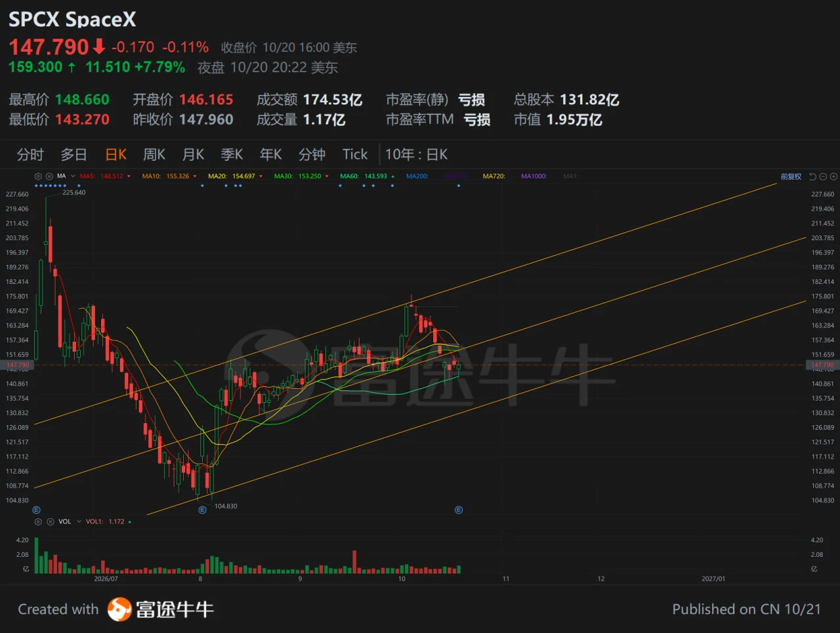Open the Tick chart tab
This screenshot has width=840, height=633.
355,155
